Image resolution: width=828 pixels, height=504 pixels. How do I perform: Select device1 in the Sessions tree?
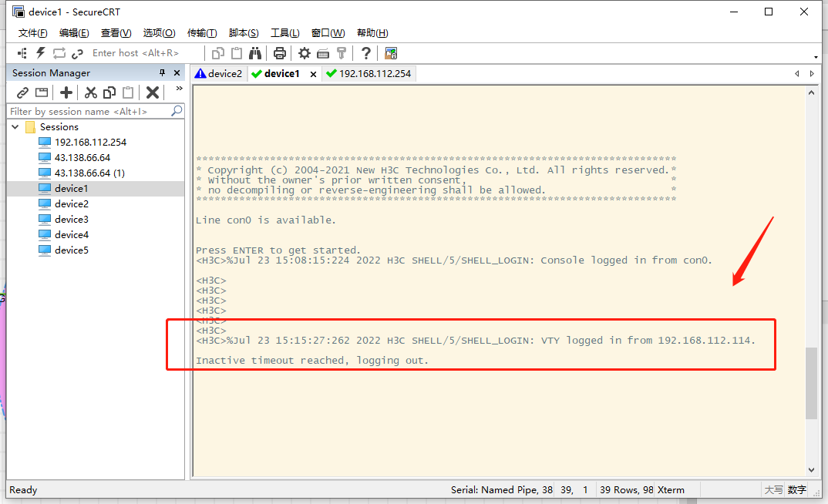[x=71, y=188]
